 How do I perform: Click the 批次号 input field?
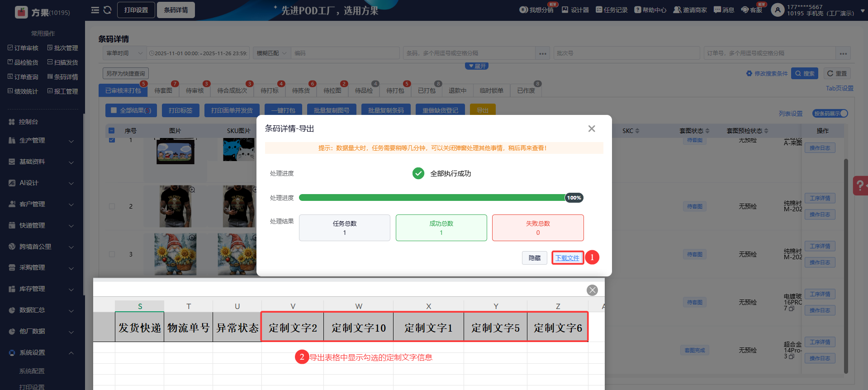[x=626, y=53]
